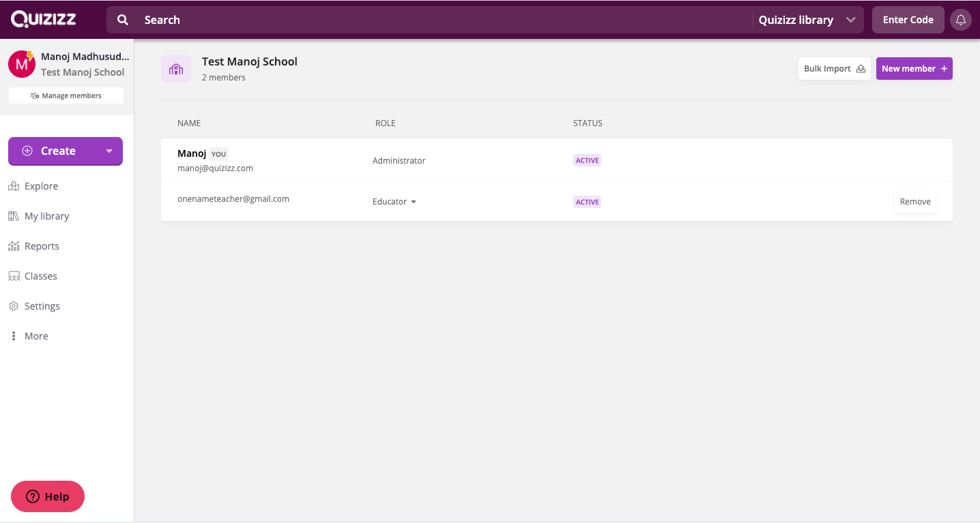Open the notifications bell

961,20
